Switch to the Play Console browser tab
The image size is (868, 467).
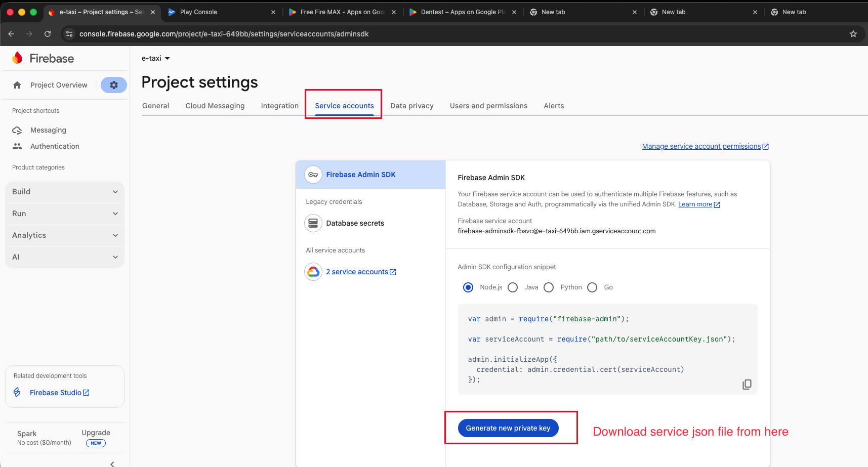[x=222, y=12]
